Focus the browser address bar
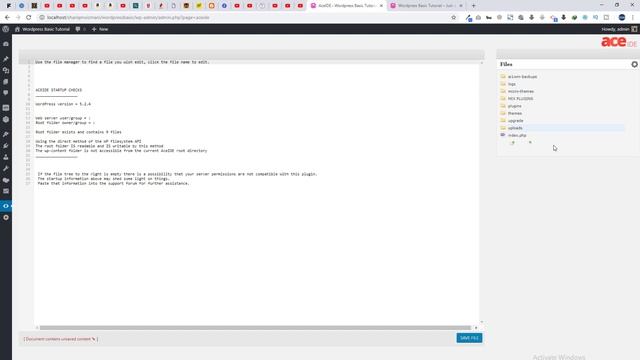The image size is (640, 360). (x=245, y=18)
